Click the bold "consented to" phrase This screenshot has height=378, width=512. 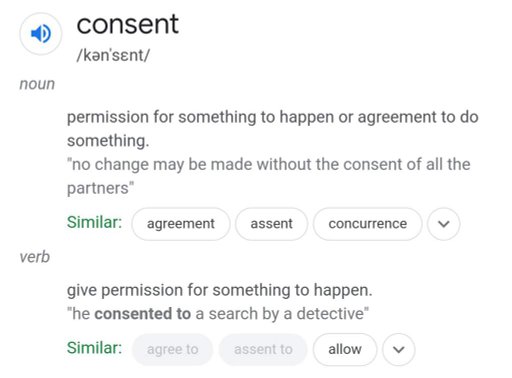(x=143, y=314)
